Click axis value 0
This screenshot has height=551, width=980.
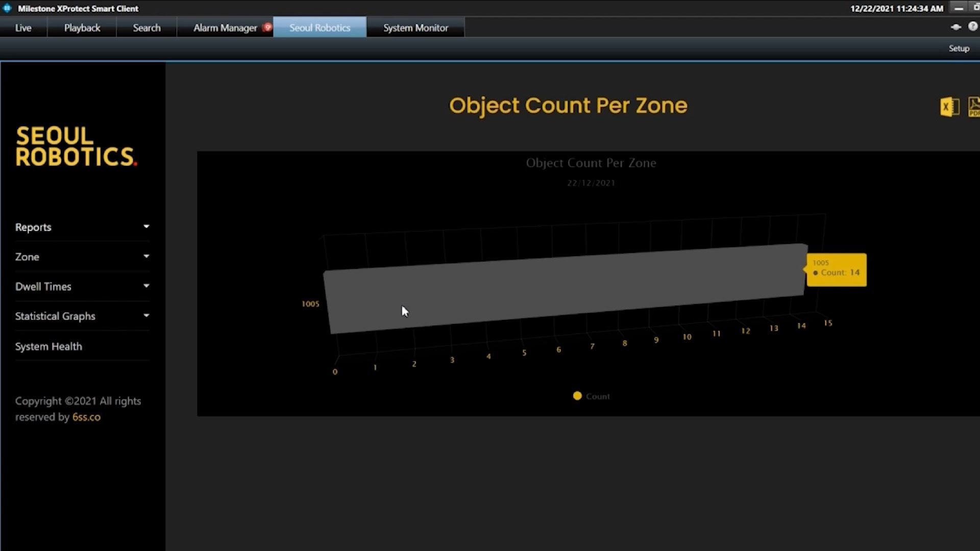(x=335, y=372)
